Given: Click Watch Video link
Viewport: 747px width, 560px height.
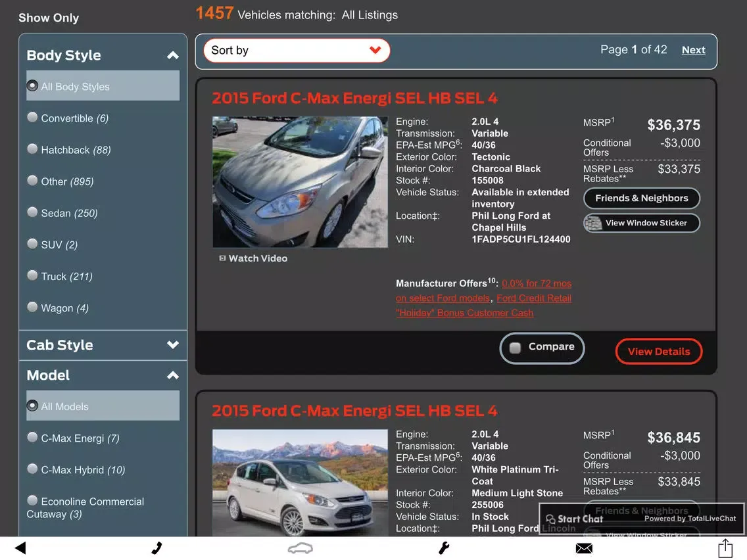Looking at the screenshot, I should 258,258.
